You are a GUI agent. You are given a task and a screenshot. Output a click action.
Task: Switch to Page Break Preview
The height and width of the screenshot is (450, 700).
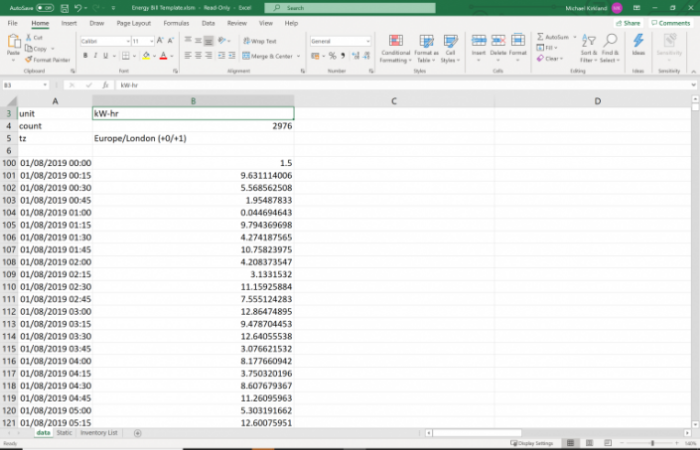point(608,443)
